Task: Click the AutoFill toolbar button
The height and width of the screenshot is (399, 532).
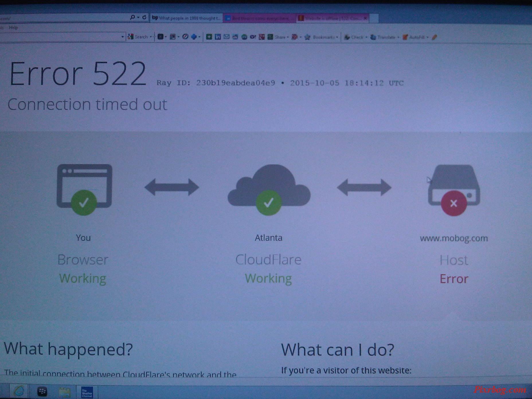Action: coord(414,37)
